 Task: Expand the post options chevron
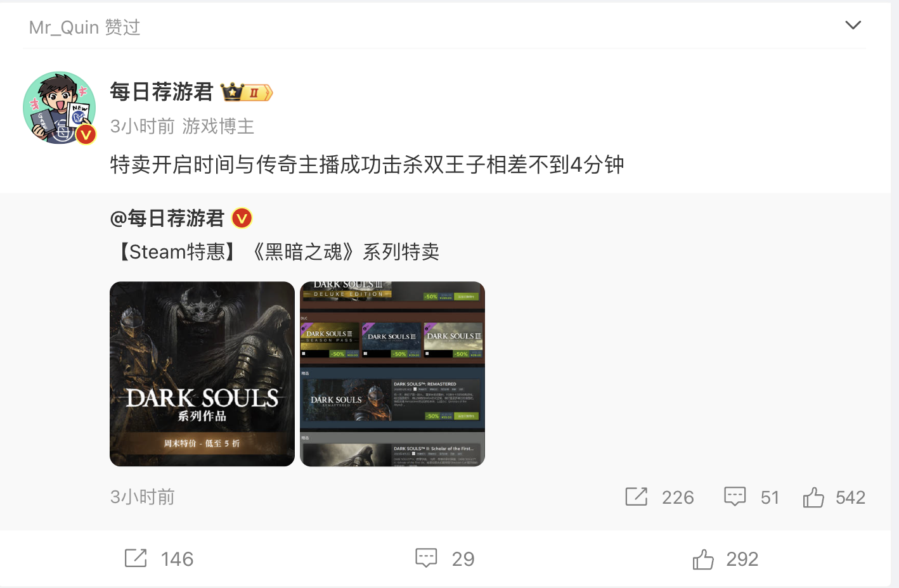click(853, 25)
